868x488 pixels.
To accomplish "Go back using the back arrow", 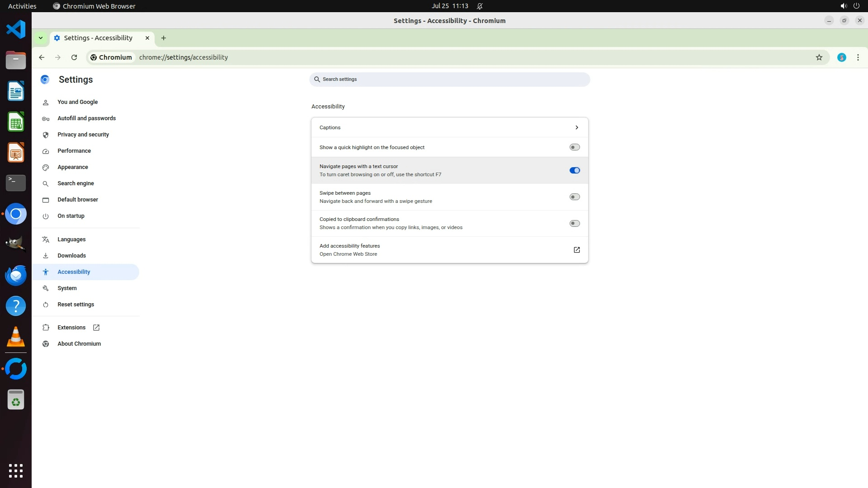I will coord(42,57).
